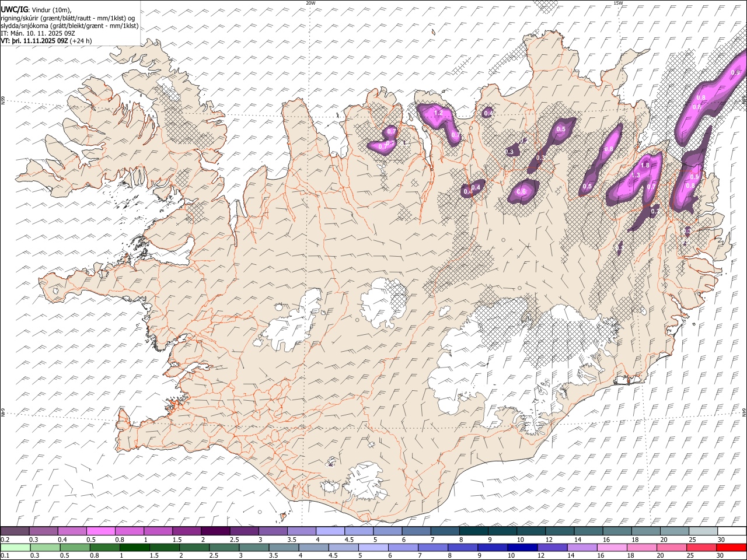Click the 'slydda/snjókoma (grátt/bleikt/grænt' description line
This screenshot has height=560, width=747.
tap(69, 26)
